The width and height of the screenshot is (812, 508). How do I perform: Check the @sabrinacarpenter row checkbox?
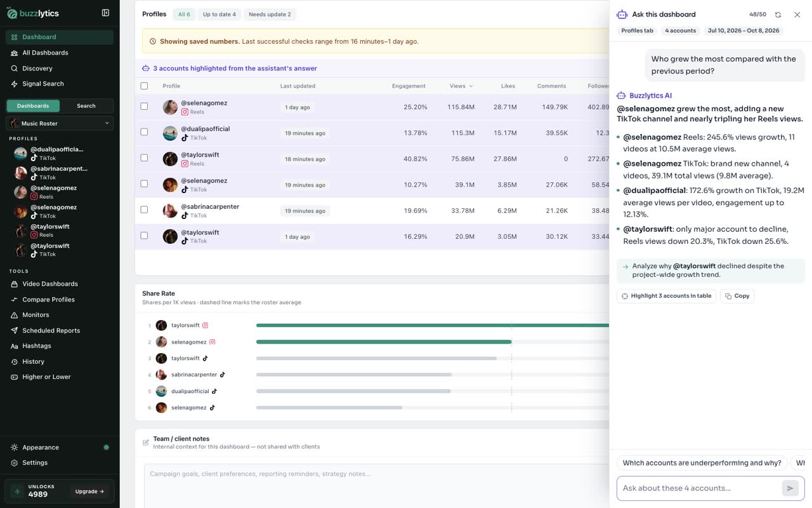pyautogui.click(x=144, y=210)
